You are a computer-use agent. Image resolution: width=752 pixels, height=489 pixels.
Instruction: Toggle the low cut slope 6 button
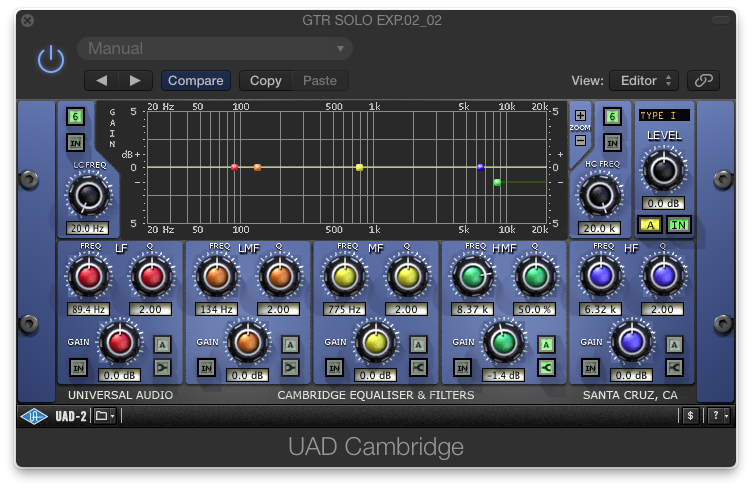[75, 116]
